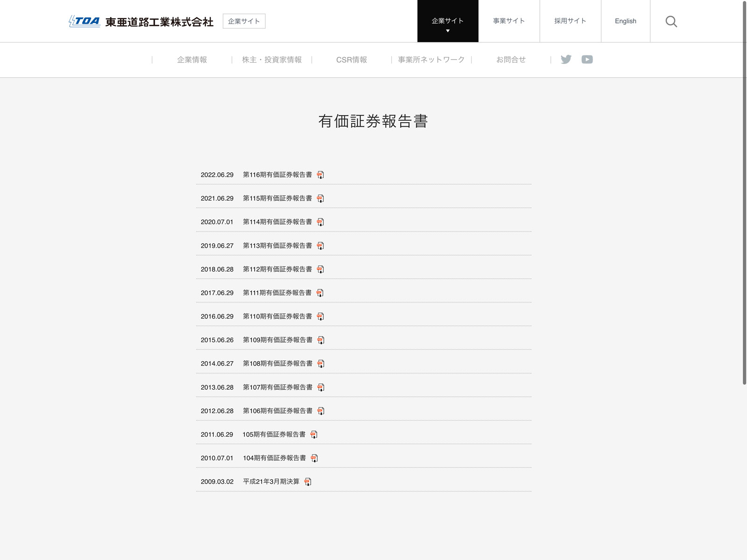
Task: Click the お問合せ contact link
Action: (511, 60)
